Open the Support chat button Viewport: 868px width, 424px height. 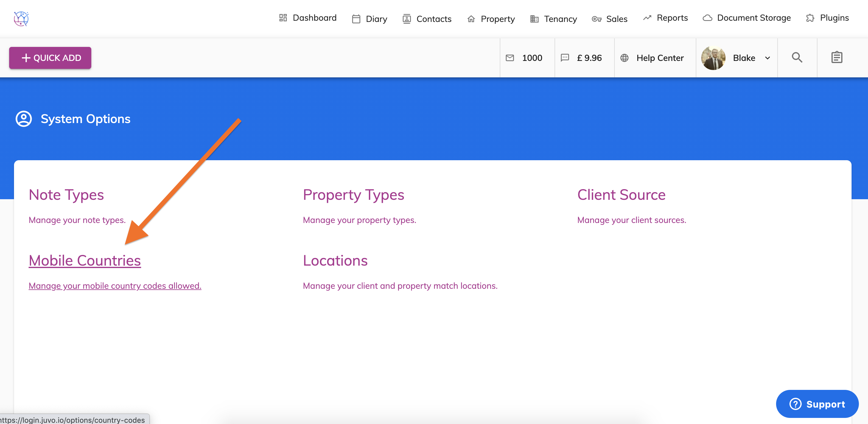817,404
